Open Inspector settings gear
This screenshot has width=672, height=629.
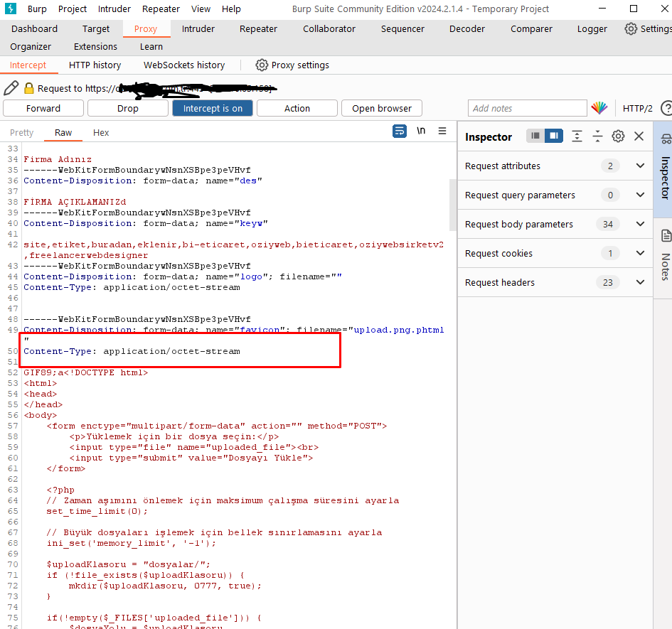pos(618,136)
